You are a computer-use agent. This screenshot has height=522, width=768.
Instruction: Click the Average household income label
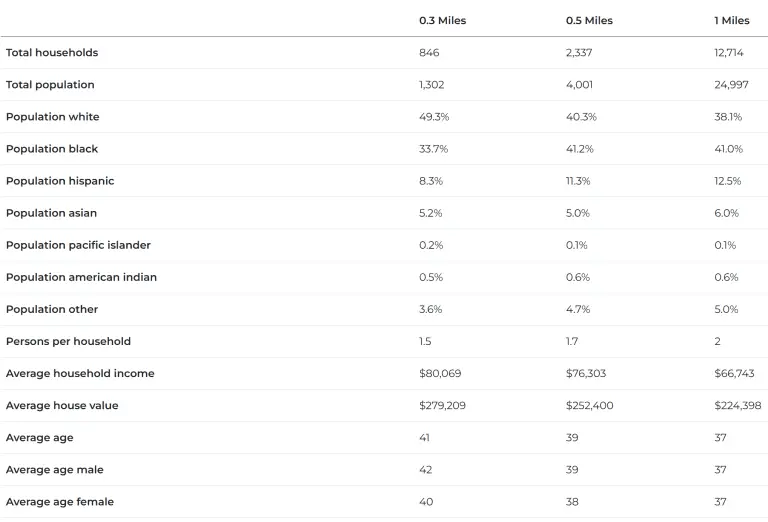[x=80, y=373]
